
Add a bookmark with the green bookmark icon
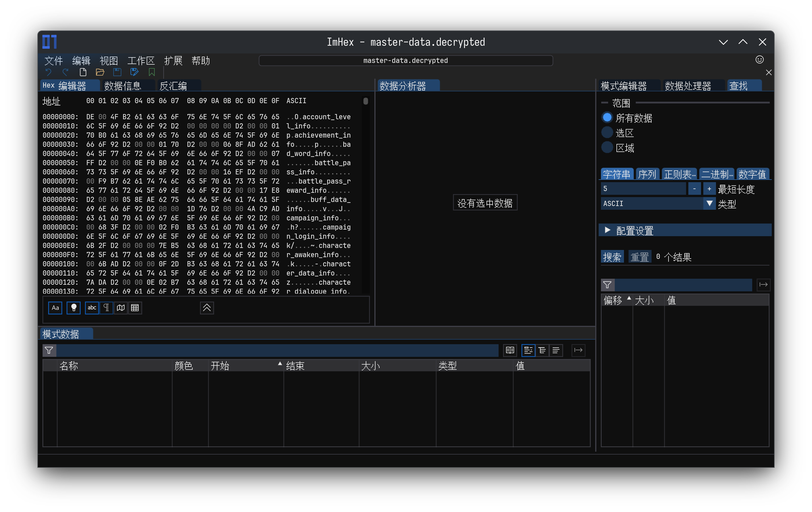(x=152, y=72)
